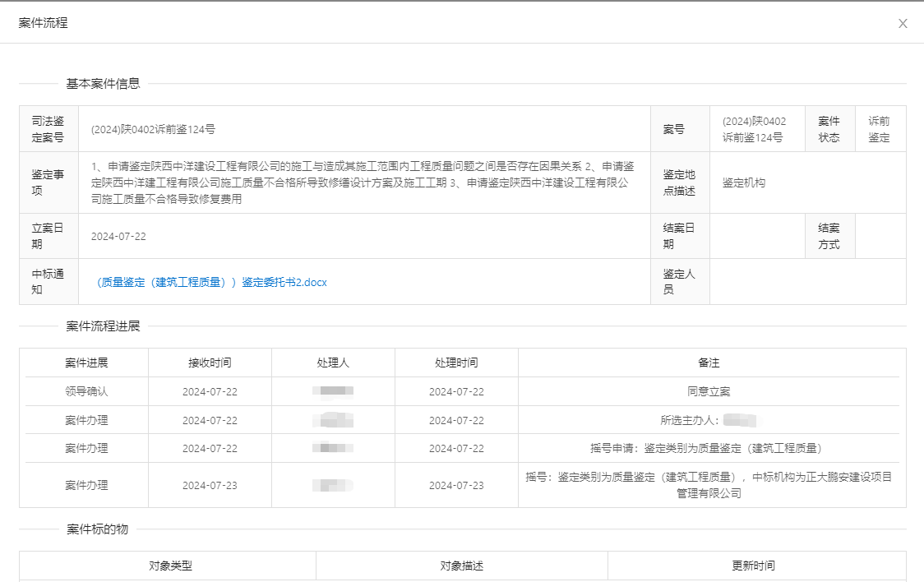This screenshot has height=582, width=924.
Task: Select the 领导确认 progress row cell
Action: pos(86,391)
